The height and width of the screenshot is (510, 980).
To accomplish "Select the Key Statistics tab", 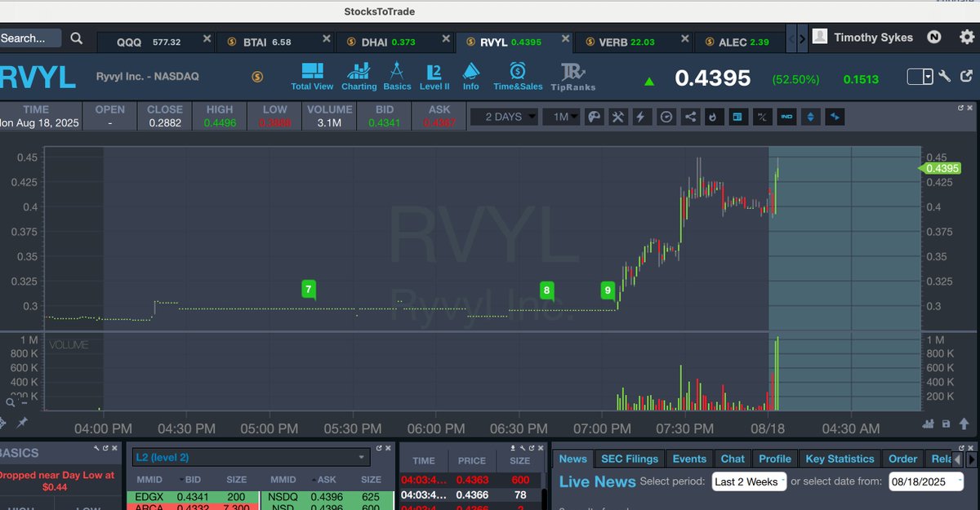I will click(x=840, y=459).
